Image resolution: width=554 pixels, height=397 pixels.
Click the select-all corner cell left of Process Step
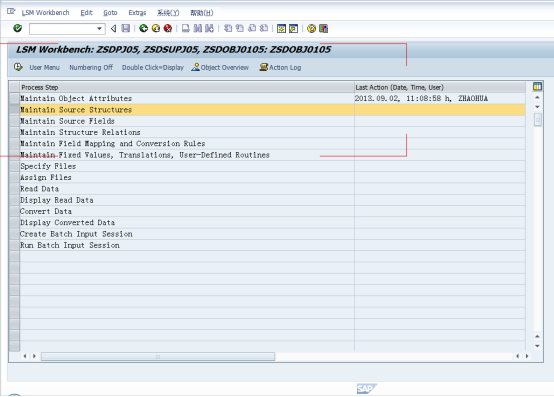[14, 87]
